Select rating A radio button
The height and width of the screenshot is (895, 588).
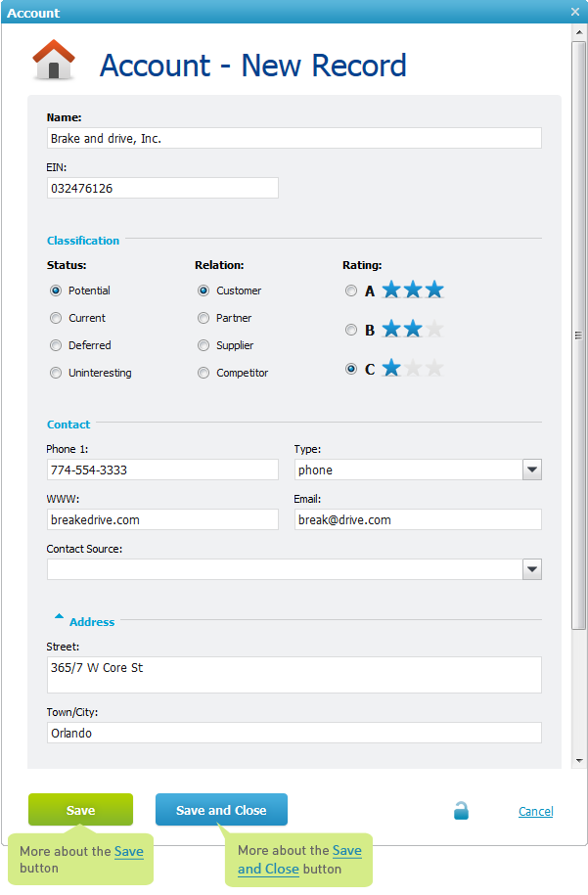351,291
